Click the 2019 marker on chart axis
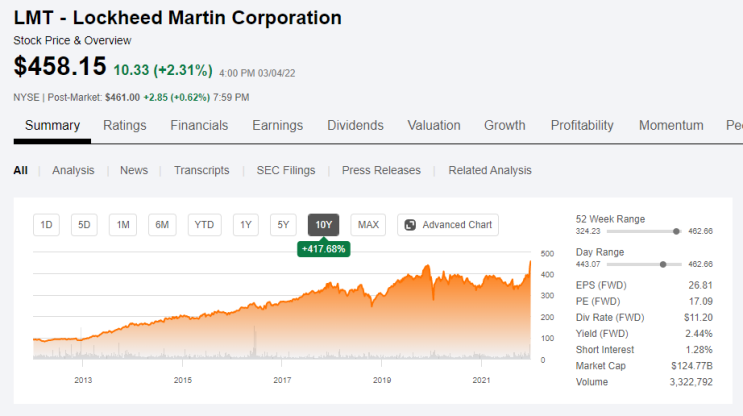The width and height of the screenshot is (743, 416). click(x=382, y=380)
